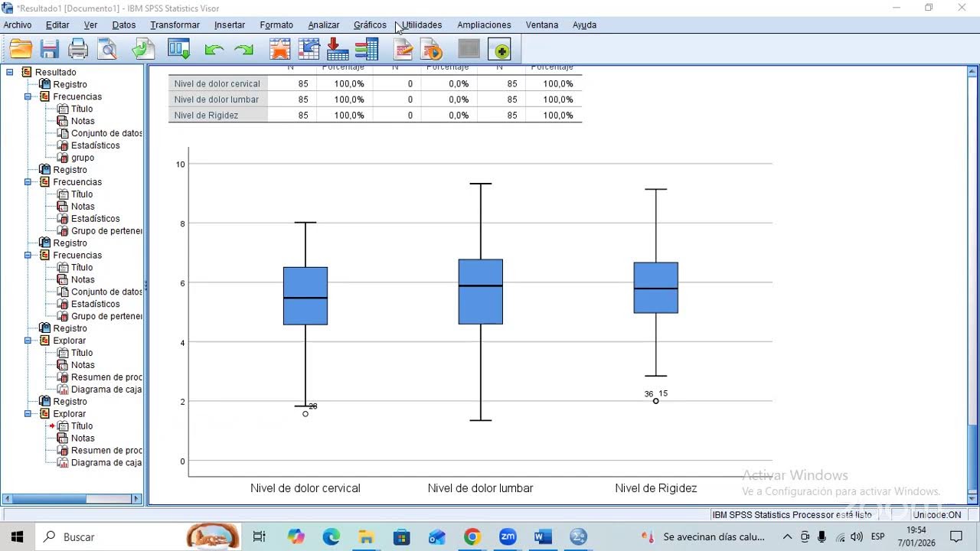
Task: Open the Variables list icon
Action: coord(367,50)
